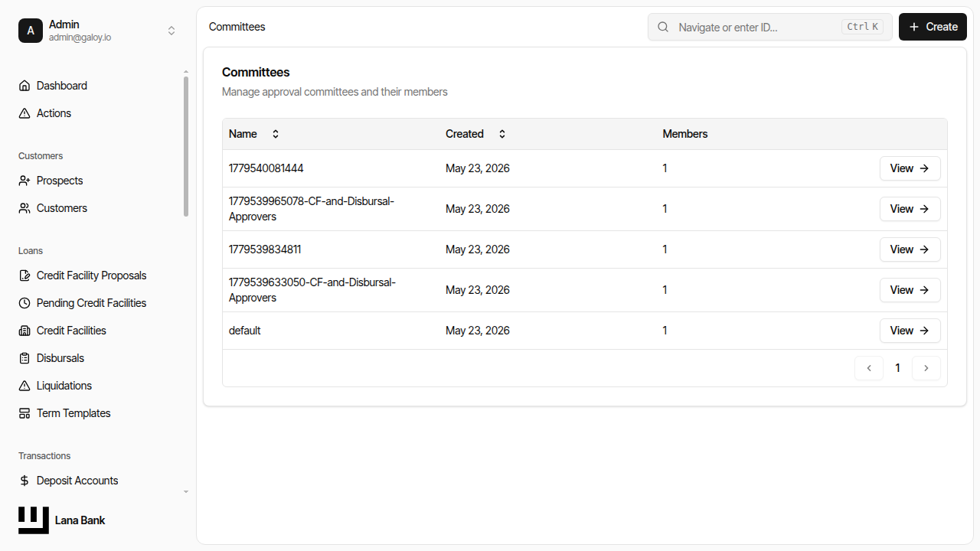Click the Lana Bank logo
The width and height of the screenshot is (980, 551).
point(34,520)
